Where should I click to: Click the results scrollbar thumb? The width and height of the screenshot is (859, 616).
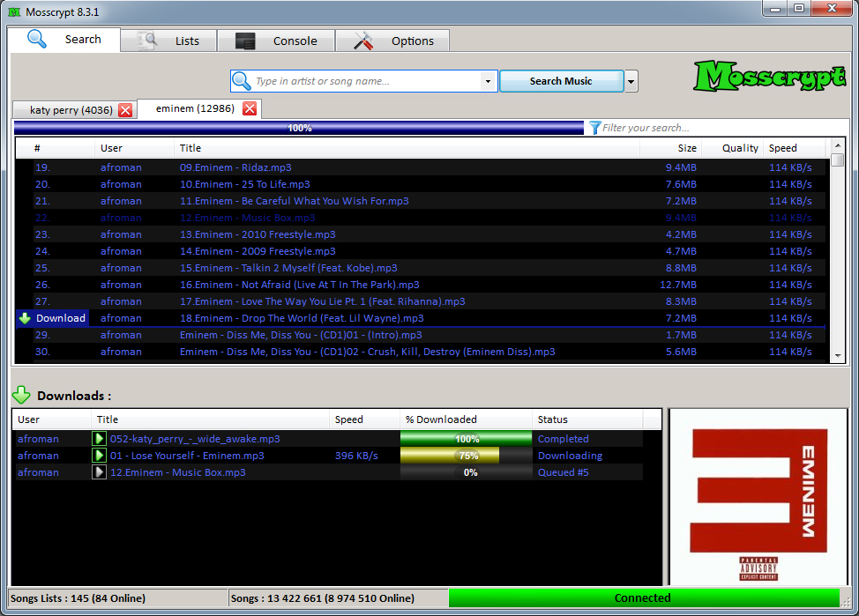pos(837,160)
